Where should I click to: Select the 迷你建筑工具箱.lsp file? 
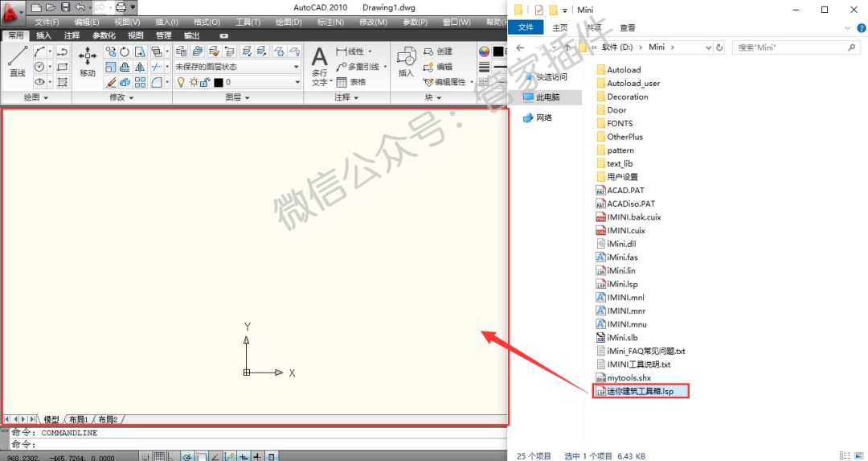click(641, 391)
